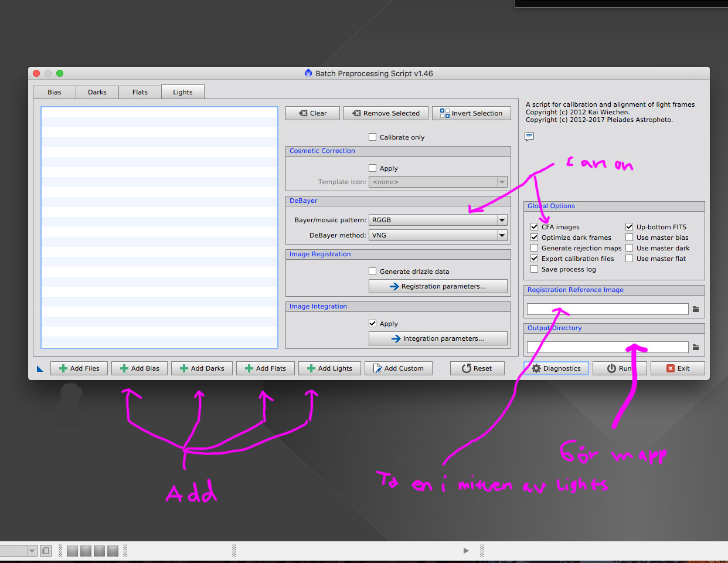Click the folder icon for Registration Reference Image
This screenshot has width=728, height=563.
pos(696,309)
